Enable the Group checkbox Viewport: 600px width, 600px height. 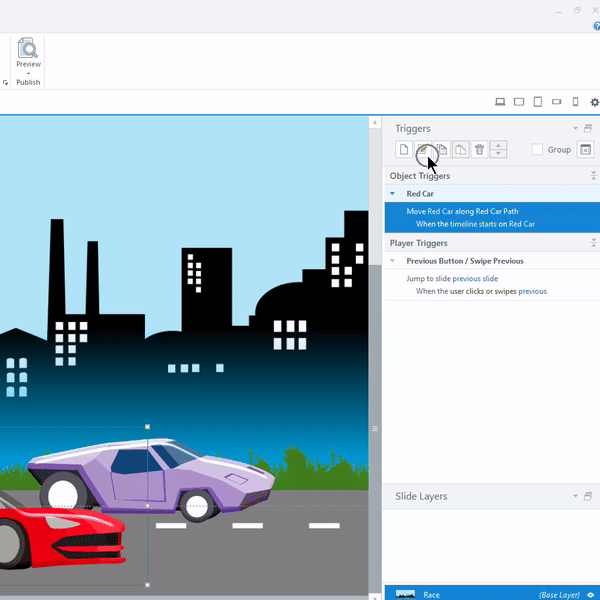coord(537,149)
